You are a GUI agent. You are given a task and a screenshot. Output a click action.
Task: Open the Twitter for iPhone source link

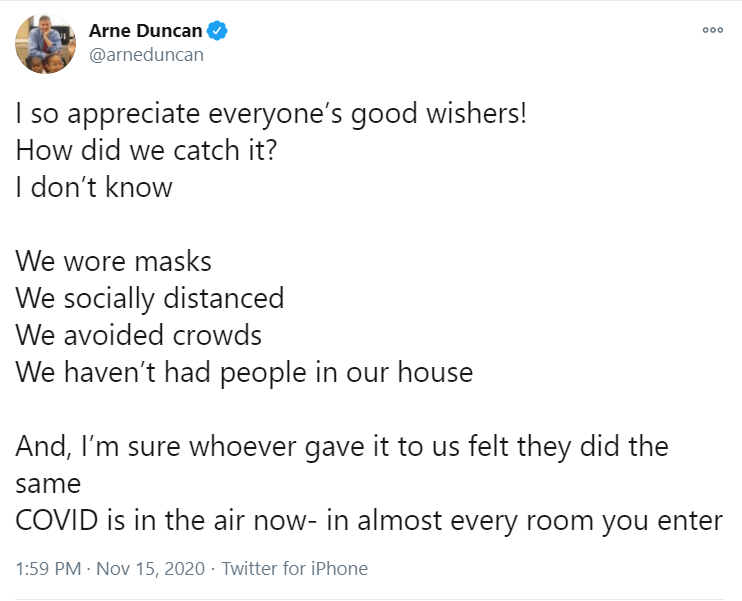pos(294,569)
